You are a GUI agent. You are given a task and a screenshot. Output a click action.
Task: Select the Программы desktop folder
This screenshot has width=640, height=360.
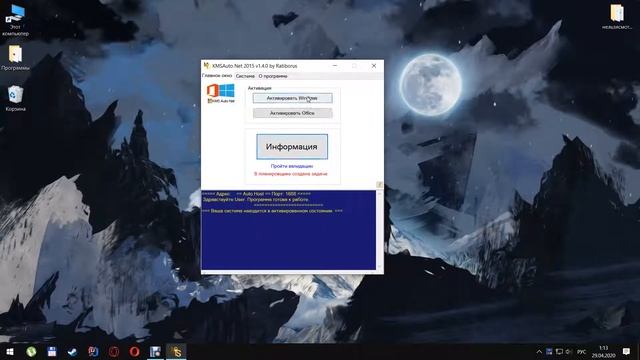click(15, 58)
